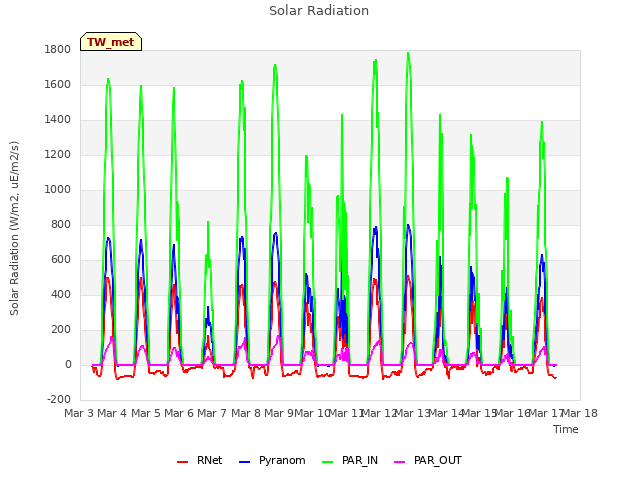
Task: Click the Time axis label
Action: coord(566,429)
